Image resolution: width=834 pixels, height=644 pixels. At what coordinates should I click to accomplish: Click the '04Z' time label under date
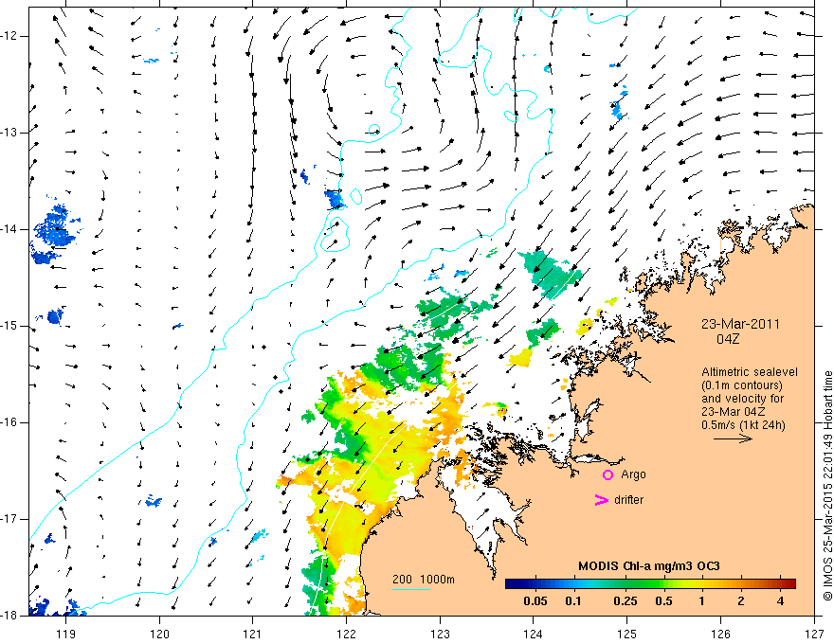click(x=728, y=339)
